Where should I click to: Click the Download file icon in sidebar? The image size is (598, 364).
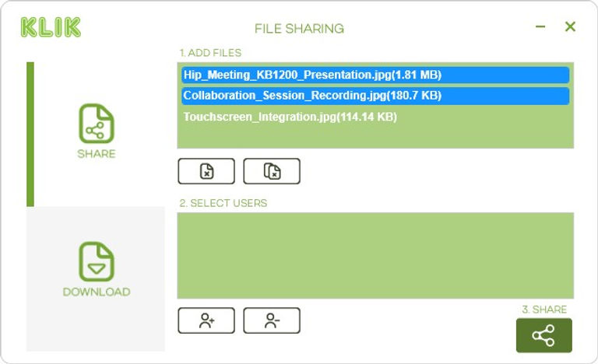(97, 261)
